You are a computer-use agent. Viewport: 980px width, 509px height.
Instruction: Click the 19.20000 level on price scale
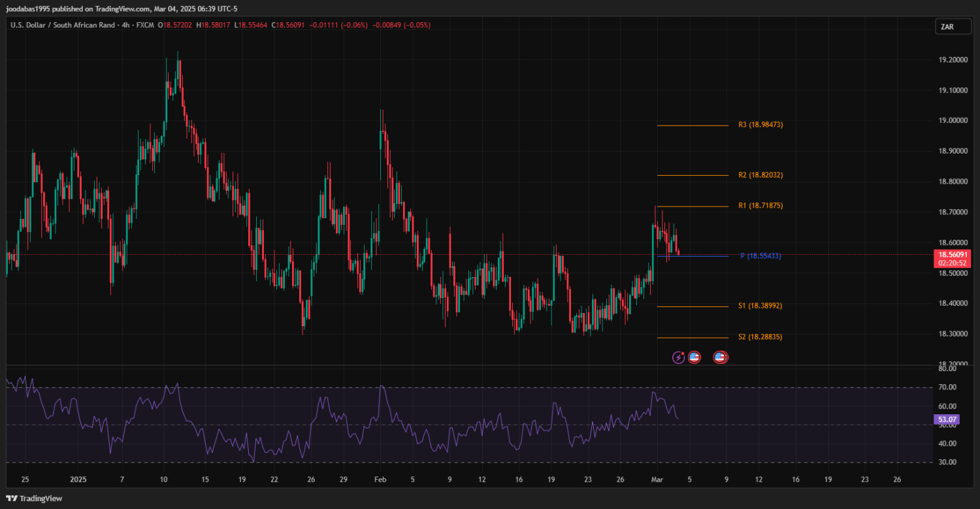click(x=953, y=60)
